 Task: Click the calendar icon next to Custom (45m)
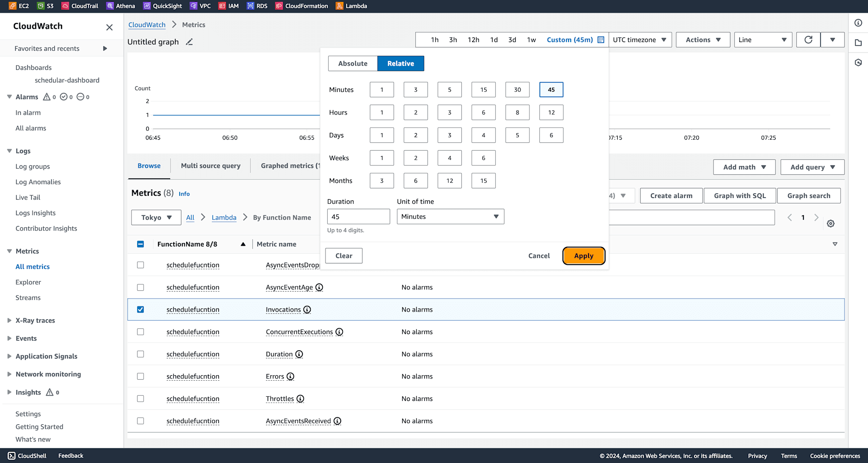point(601,39)
